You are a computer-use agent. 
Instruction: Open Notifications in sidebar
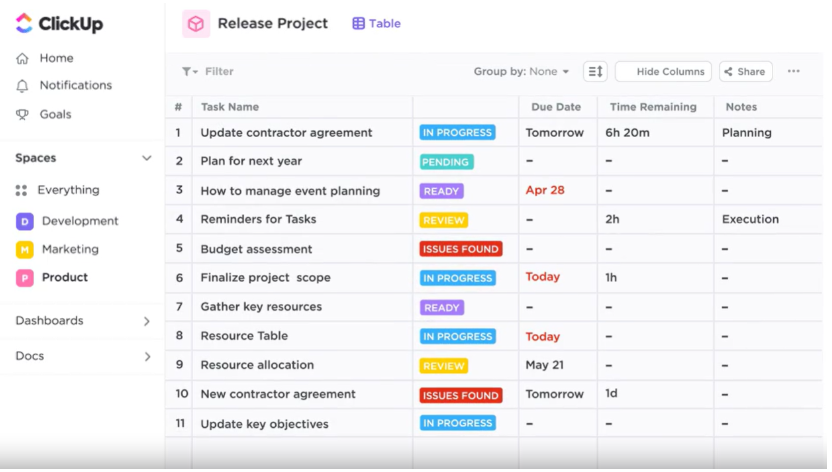coord(76,85)
